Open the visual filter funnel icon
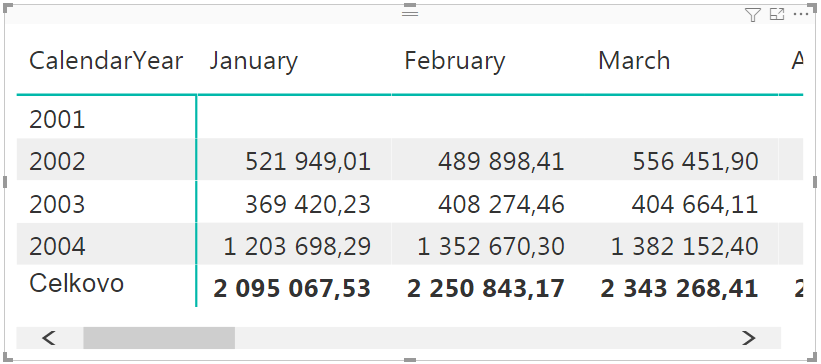Viewport: 821px width, 364px height. click(752, 15)
